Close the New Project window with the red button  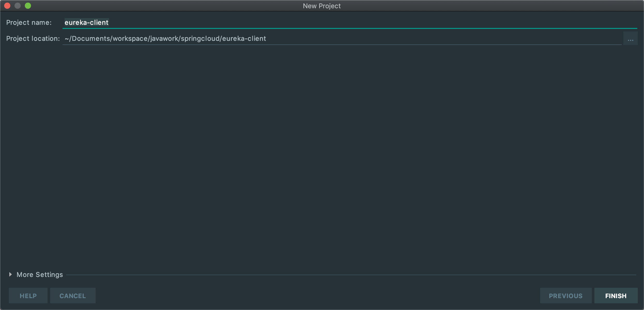pyautogui.click(x=7, y=6)
